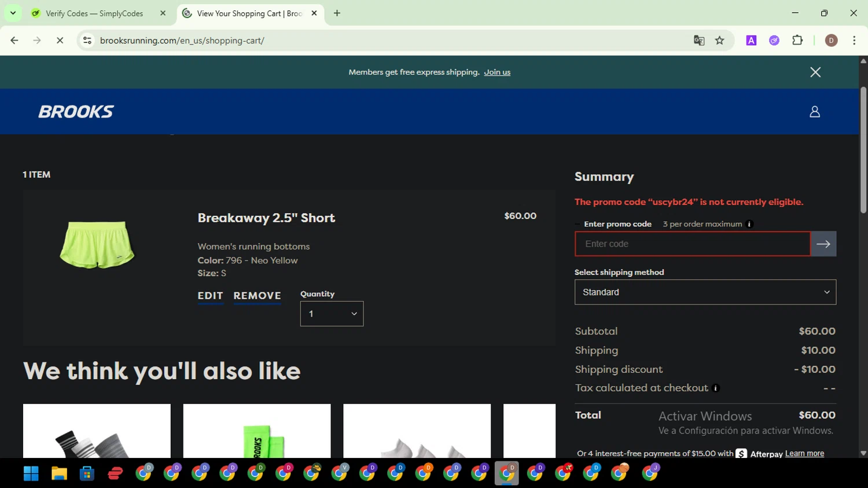The image size is (868, 488).
Task: Open the Quantity dropdown
Action: pos(332,314)
